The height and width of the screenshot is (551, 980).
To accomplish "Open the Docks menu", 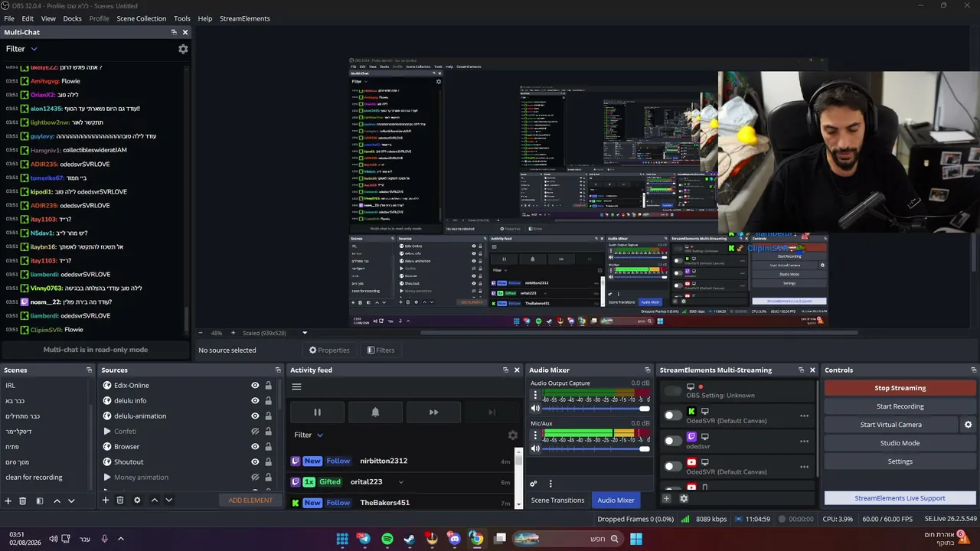I will pyautogui.click(x=72, y=18).
